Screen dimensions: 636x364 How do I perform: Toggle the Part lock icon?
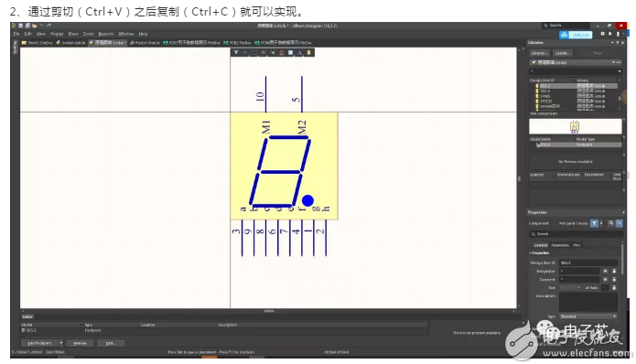tap(614, 287)
